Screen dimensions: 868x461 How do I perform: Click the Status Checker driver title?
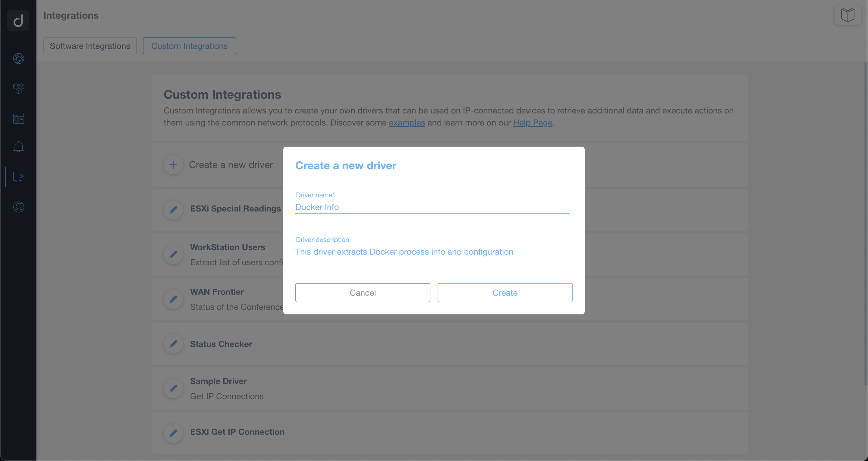tap(221, 344)
